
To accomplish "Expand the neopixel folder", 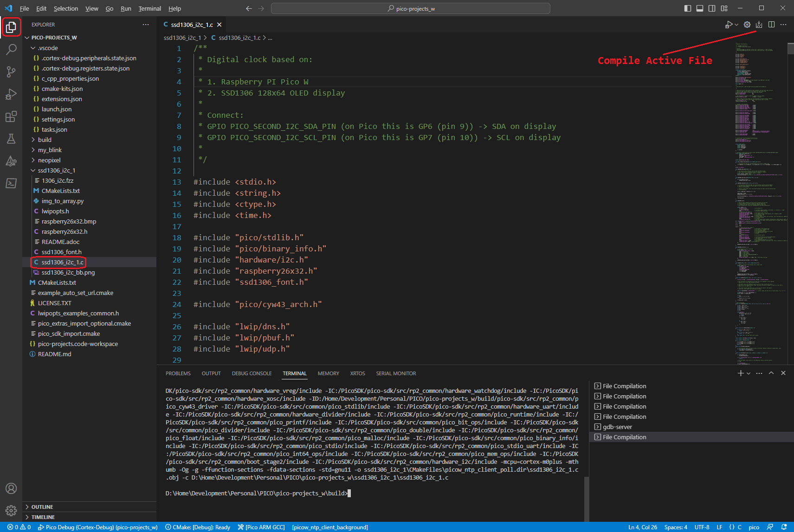I will (33, 160).
